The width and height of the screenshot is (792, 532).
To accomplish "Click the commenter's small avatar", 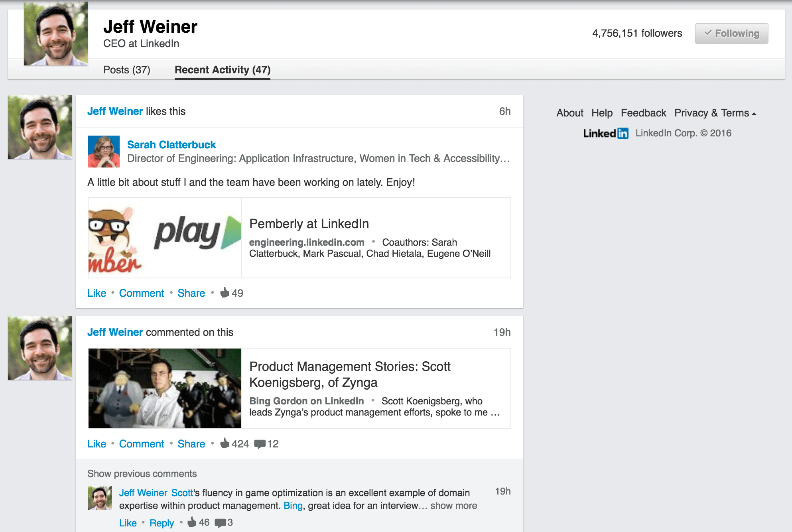I will pos(100,498).
